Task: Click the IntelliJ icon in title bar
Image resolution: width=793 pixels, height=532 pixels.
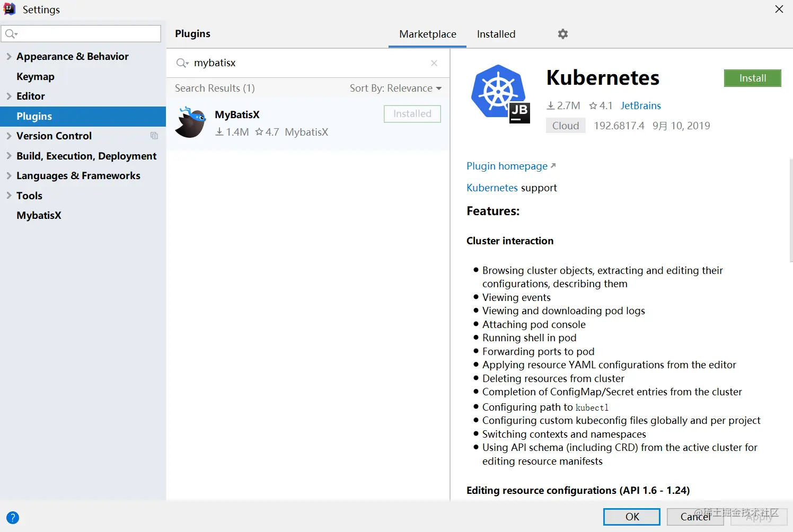Action: coord(10,9)
